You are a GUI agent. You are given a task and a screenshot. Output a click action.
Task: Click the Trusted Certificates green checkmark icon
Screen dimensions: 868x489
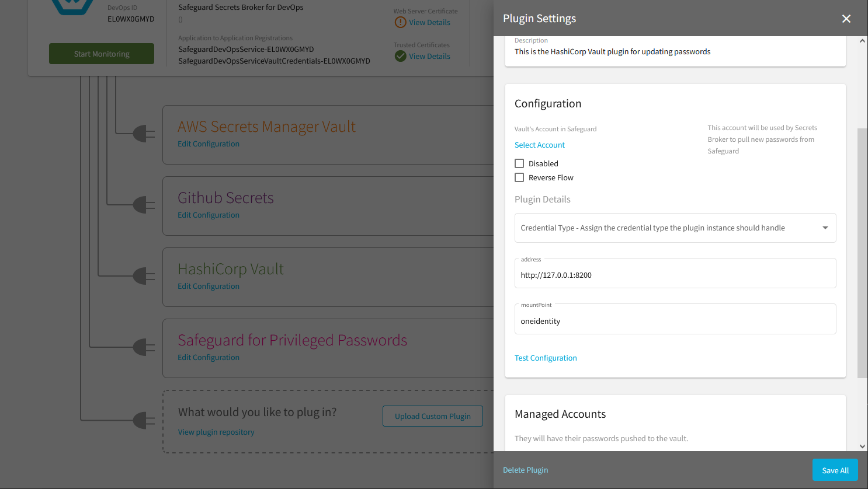click(400, 56)
